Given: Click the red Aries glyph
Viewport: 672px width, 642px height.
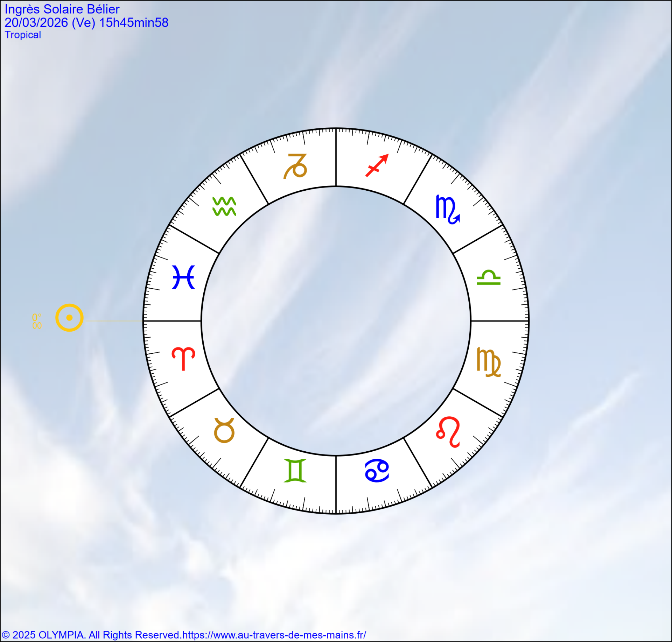Looking at the screenshot, I should (x=183, y=359).
